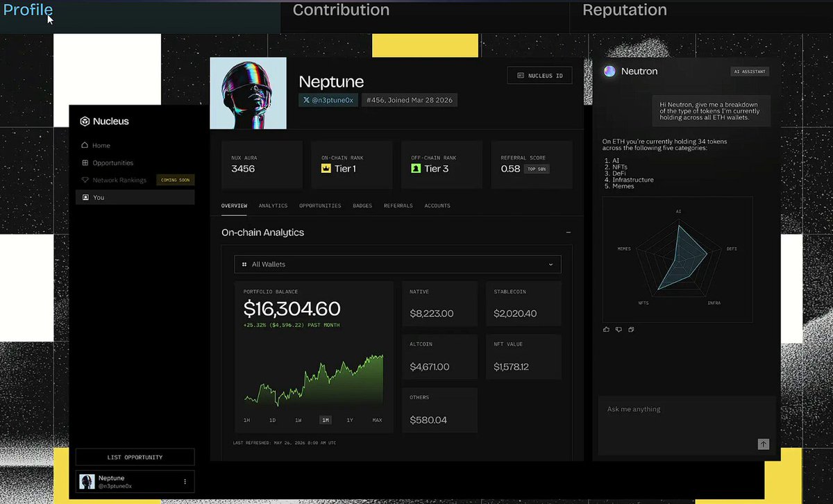Select the 1M chart time range
Screen dimensions: 833x504
click(x=325, y=420)
